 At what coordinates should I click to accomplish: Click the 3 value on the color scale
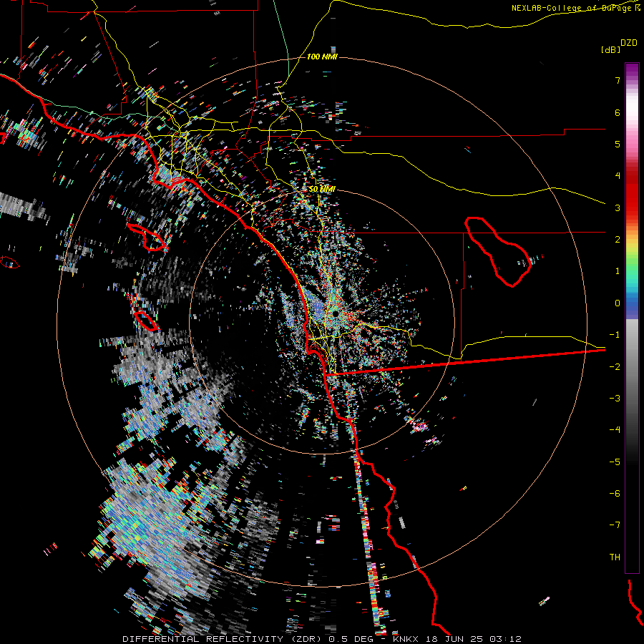pyautogui.click(x=618, y=208)
